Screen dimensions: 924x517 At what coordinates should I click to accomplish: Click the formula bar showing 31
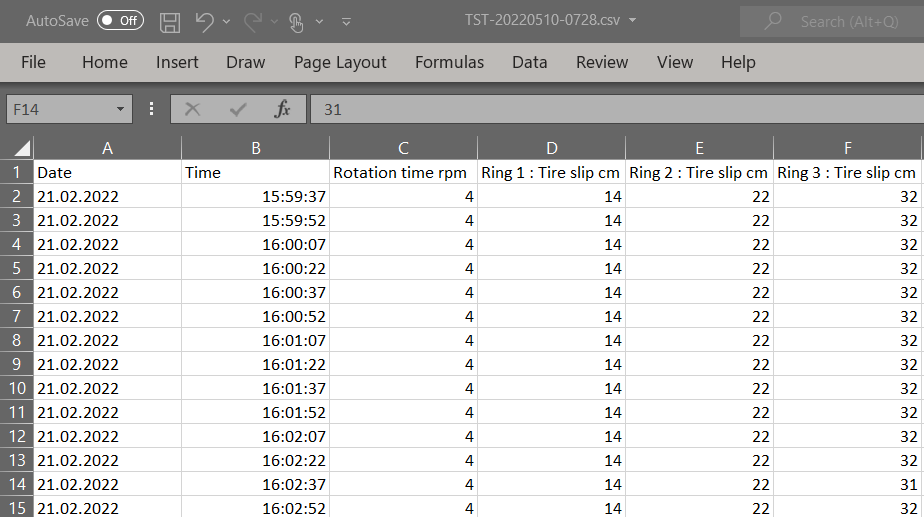click(x=617, y=109)
